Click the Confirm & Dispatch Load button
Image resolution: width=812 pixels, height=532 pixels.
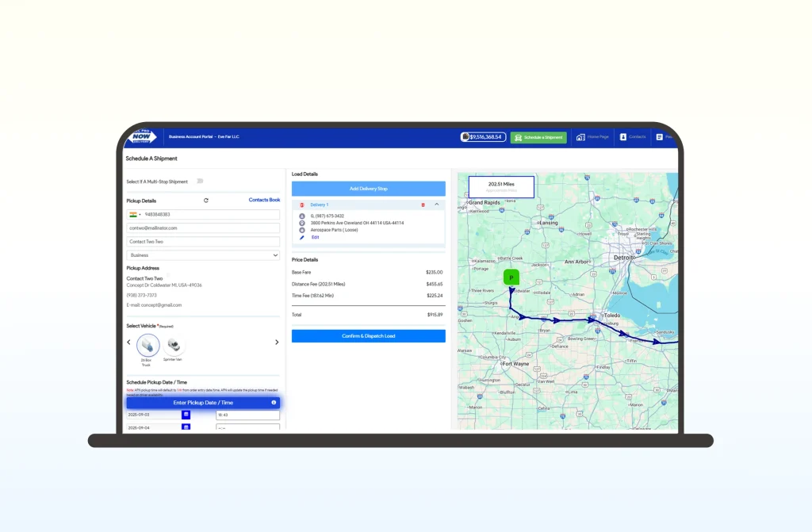368,336
